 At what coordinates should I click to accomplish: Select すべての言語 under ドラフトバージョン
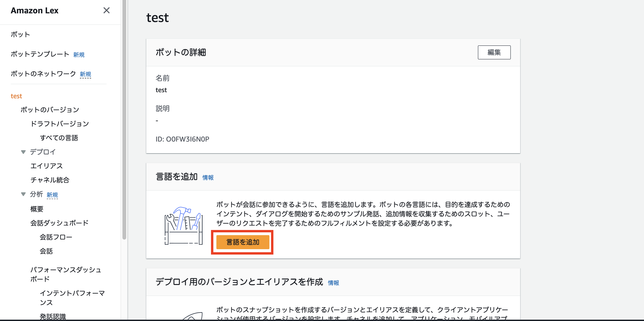[59, 138]
